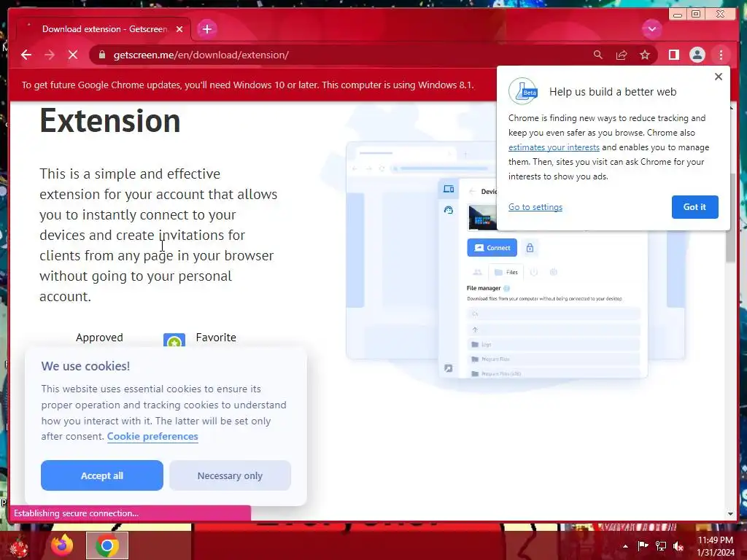
Task: Click the Action Center flag tray icon
Action: coord(643,546)
